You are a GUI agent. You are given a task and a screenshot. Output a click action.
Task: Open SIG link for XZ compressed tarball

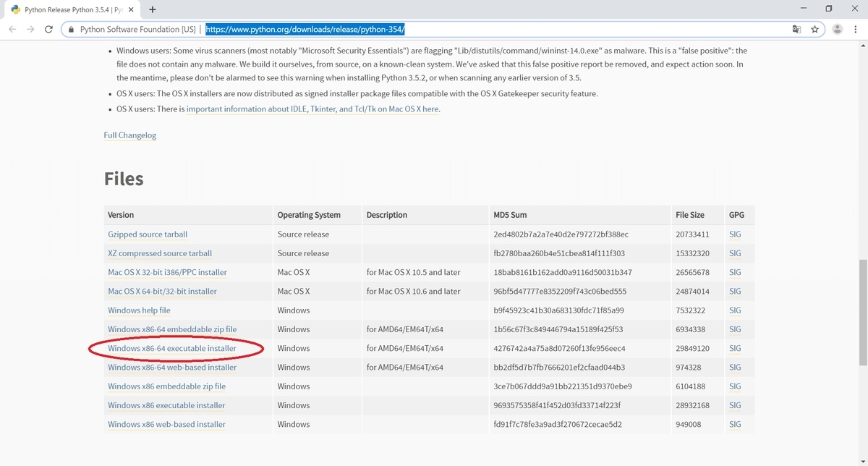735,253
